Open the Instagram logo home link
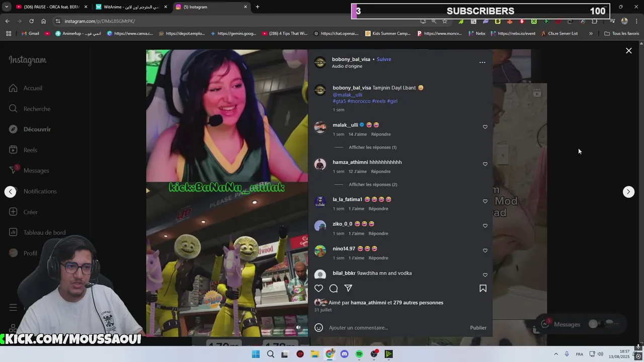 27,60
